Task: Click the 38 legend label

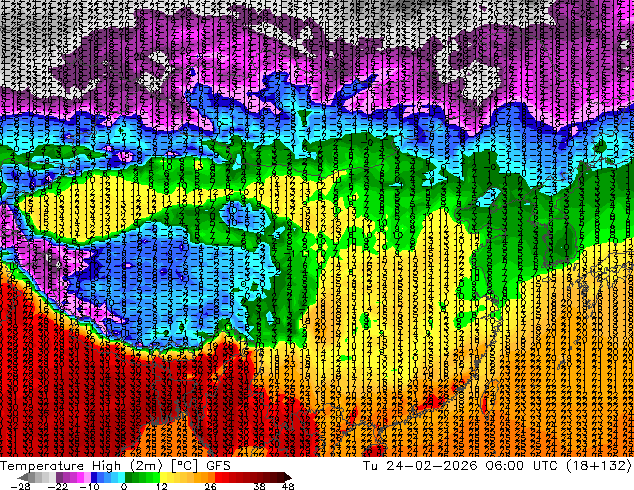Action: 259,486
